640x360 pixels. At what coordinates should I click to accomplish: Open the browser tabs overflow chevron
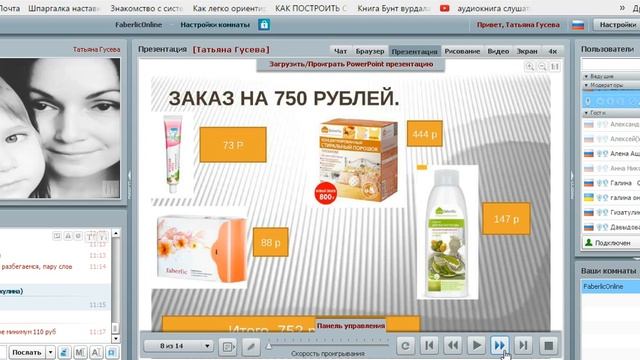coord(622,8)
